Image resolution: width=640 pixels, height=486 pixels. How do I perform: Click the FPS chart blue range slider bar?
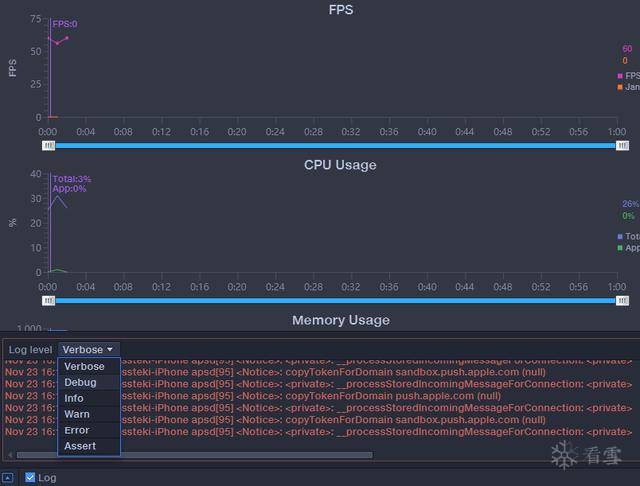coord(335,145)
